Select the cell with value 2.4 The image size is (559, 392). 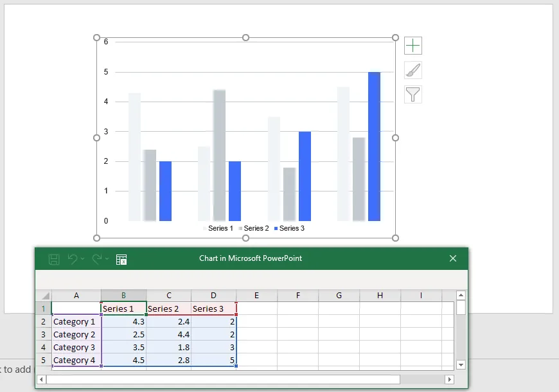(x=168, y=322)
